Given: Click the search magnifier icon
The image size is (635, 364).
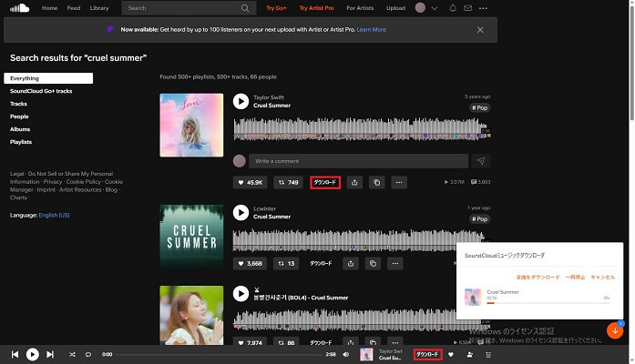Looking at the screenshot, I should (245, 8).
